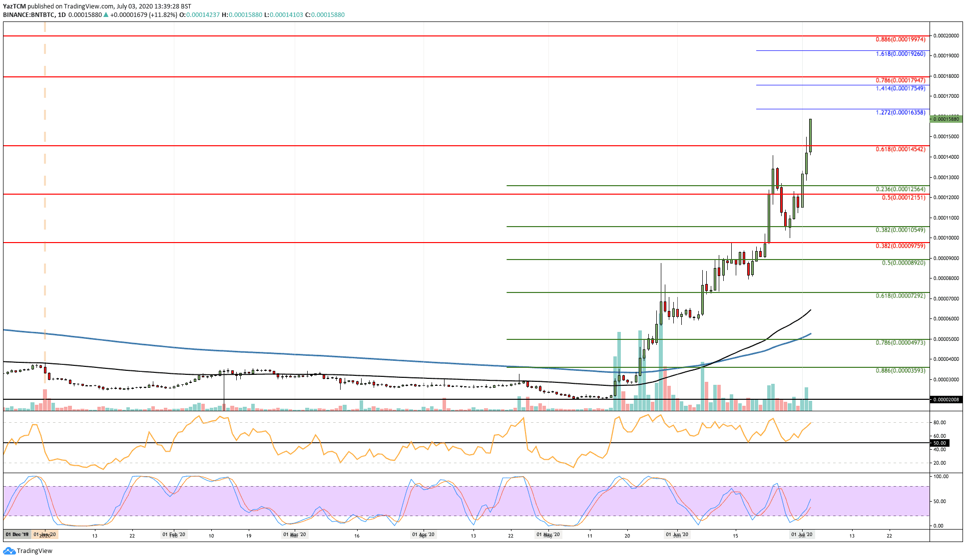
Task: Click the high value 0.00015880 in header
Action: (245, 15)
